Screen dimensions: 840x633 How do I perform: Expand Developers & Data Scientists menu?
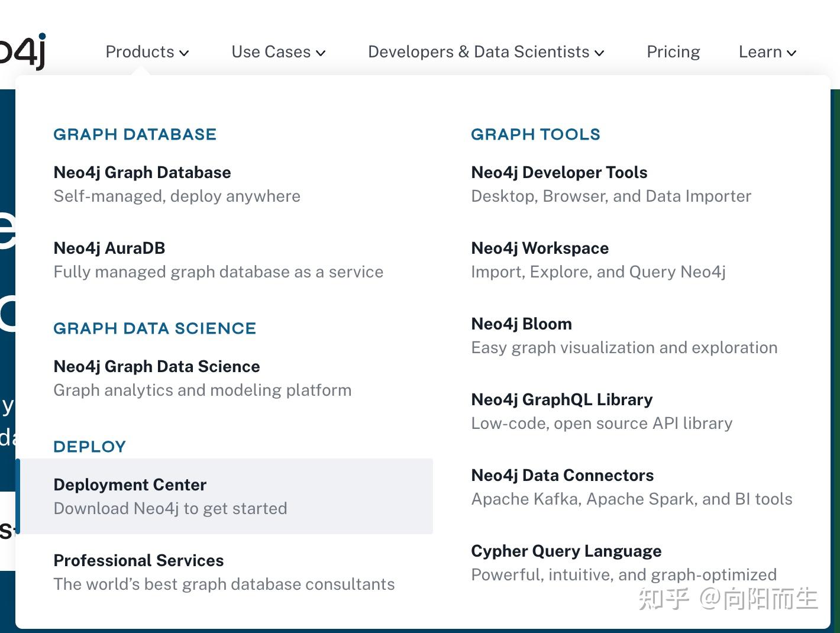tap(486, 52)
